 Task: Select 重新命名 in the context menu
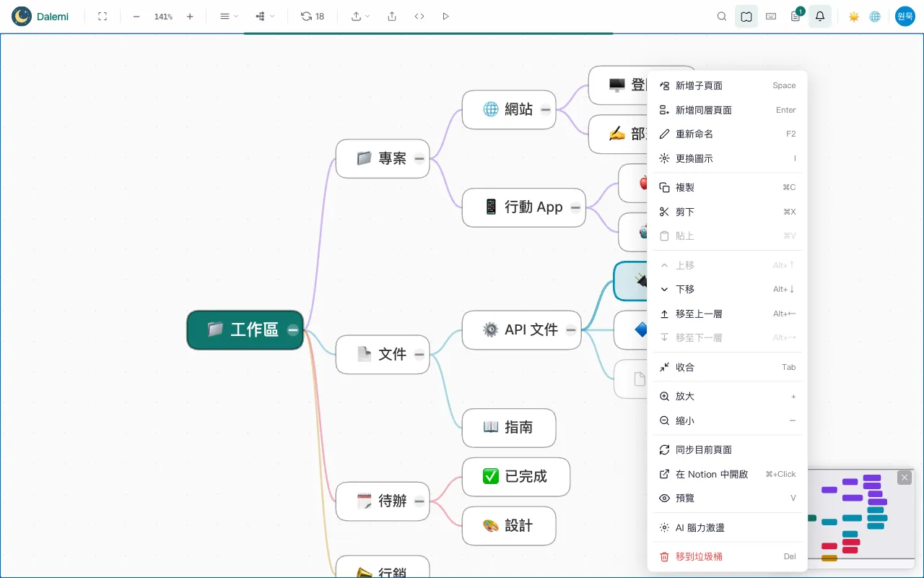[x=728, y=134]
